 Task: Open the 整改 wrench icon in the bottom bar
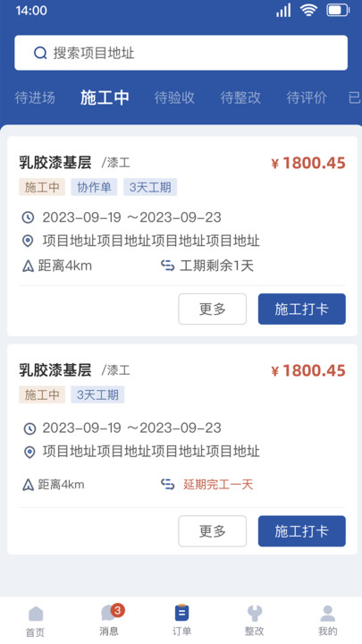(x=255, y=614)
